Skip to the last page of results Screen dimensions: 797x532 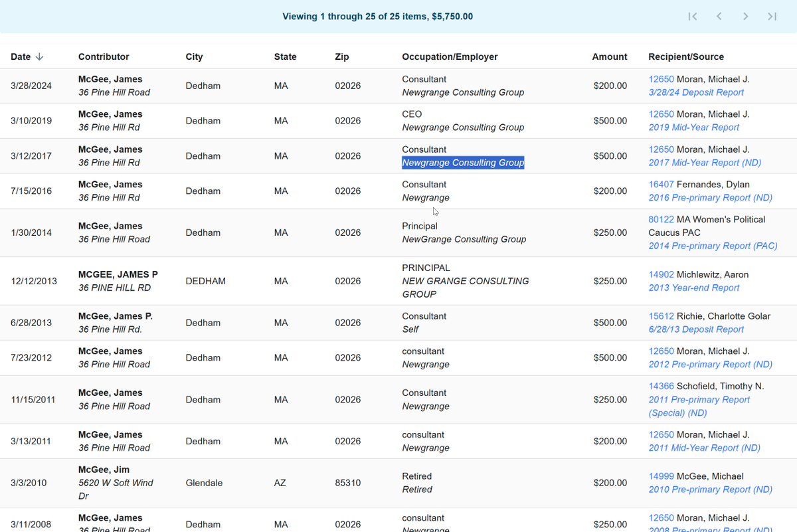771,16
